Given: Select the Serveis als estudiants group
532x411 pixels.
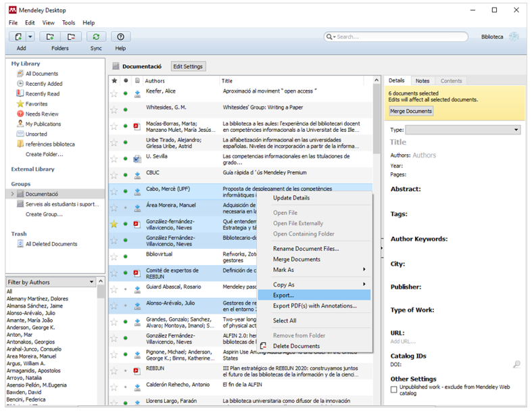Looking at the screenshot, I should pos(62,204).
